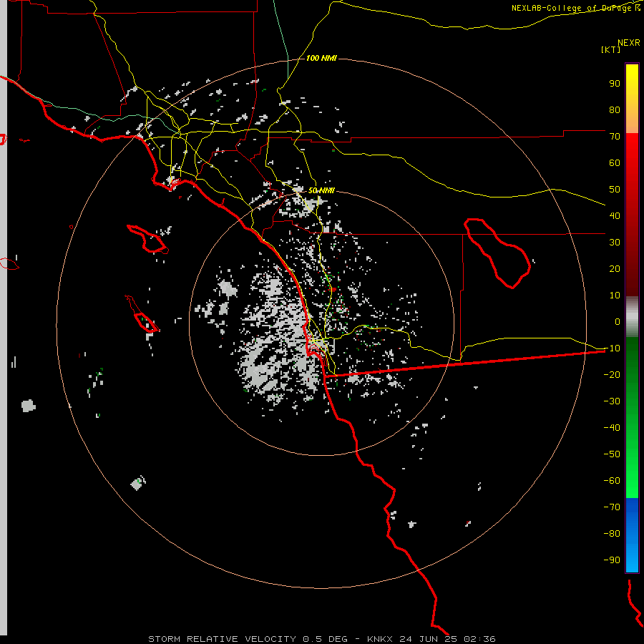Click the 0 scale value
Viewport: 644px width, 644px height.
(618, 321)
